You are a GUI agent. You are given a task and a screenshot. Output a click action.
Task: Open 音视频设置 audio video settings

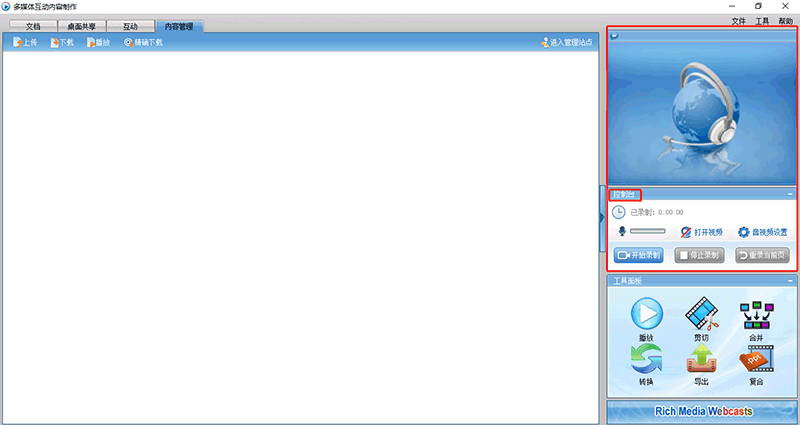coord(763,232)
